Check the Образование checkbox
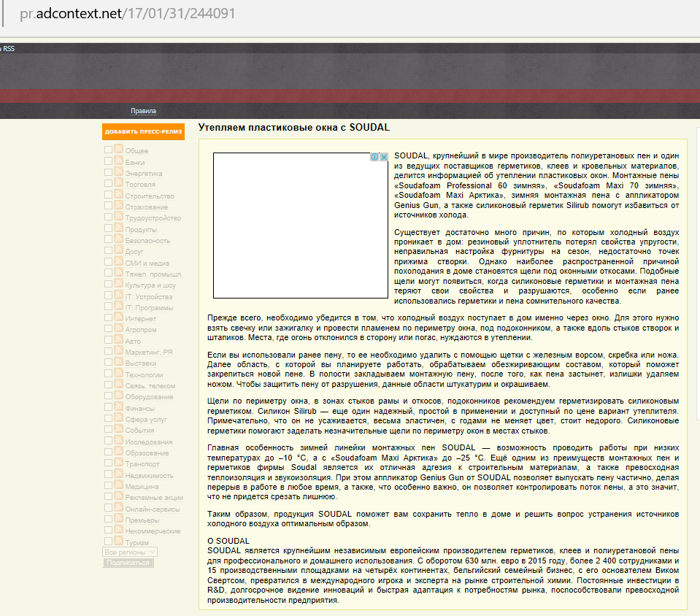 coord(109,452)
